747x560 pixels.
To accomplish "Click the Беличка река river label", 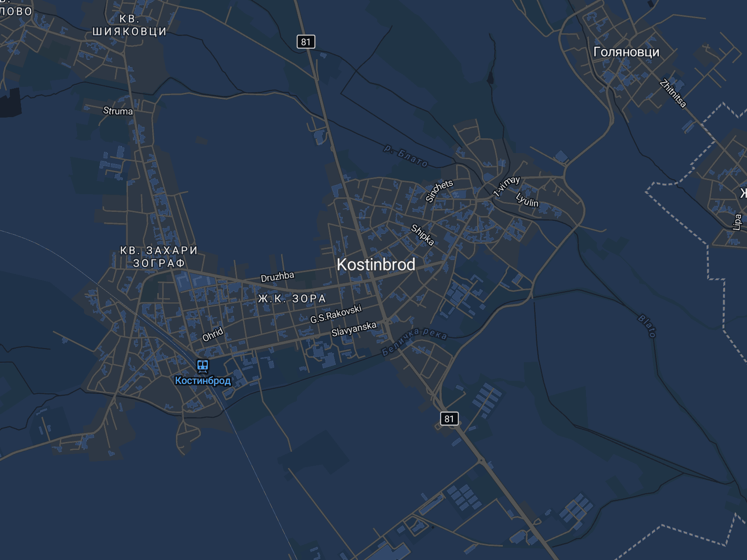I will coord(415,342).
